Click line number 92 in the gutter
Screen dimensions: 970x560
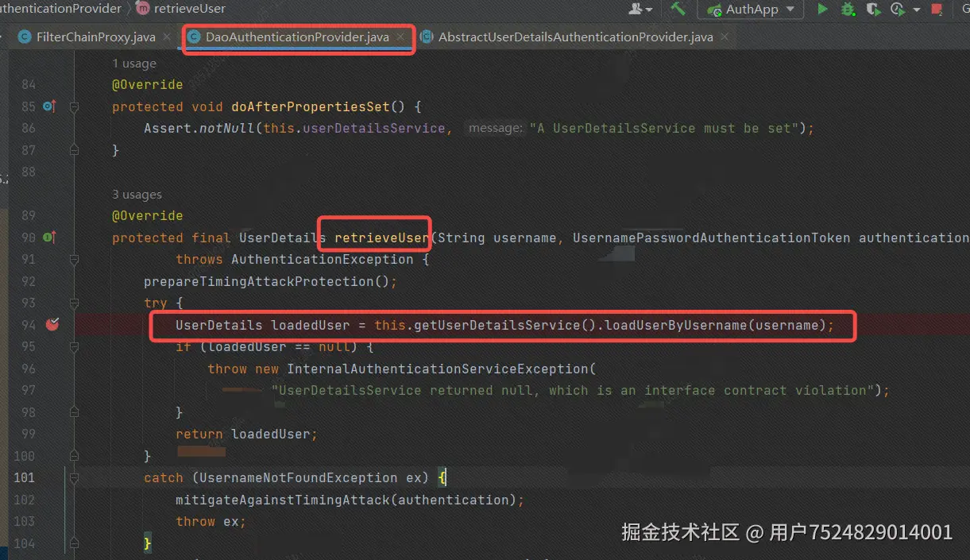29,281
